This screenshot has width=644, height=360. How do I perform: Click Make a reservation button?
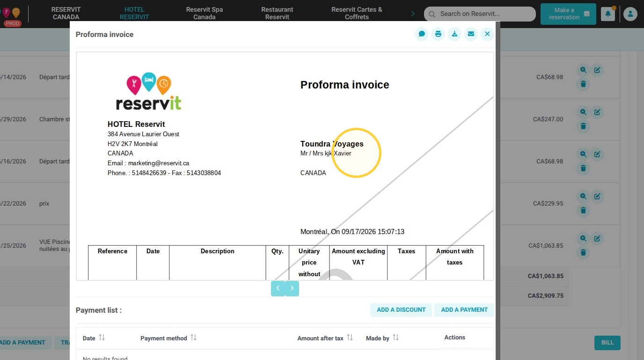568,14
